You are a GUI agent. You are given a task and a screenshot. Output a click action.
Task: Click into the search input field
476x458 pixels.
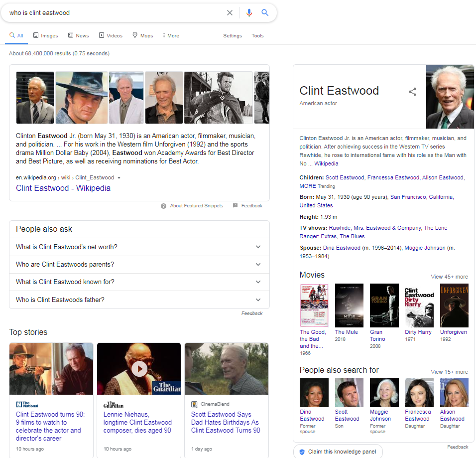click(x=115, y=13)
